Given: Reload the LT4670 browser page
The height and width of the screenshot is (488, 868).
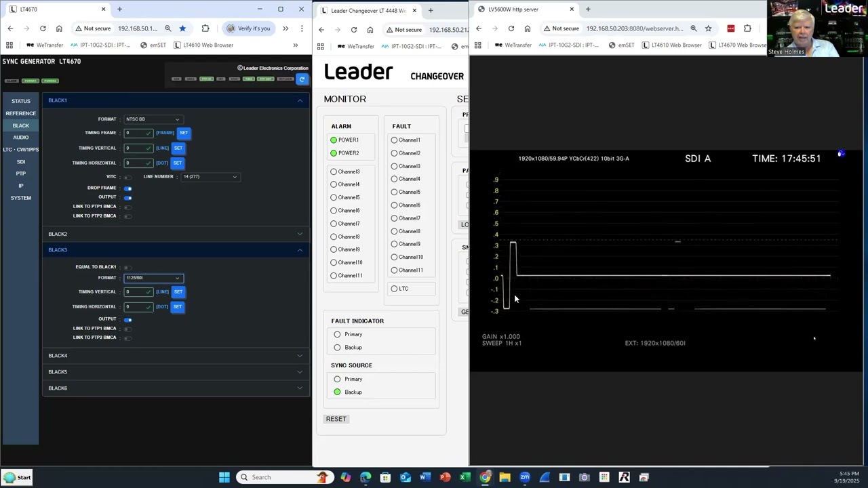Looking at the screenshot, I should [x=43, y=28].
